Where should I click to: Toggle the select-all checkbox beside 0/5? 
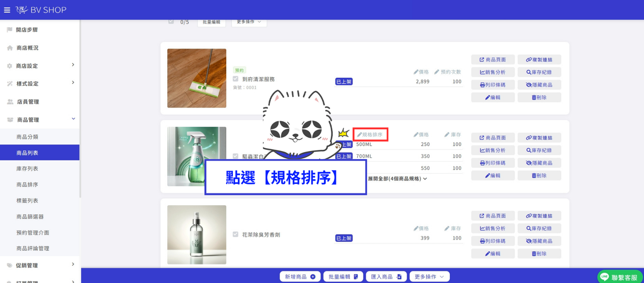pyautogui.click(x=171, y=22)
